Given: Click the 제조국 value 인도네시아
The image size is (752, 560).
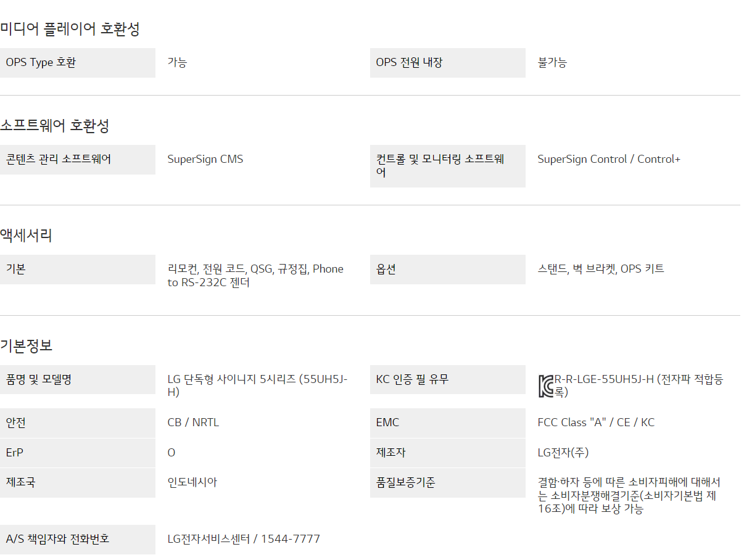Looking at the screenshot, I should 192,482.
